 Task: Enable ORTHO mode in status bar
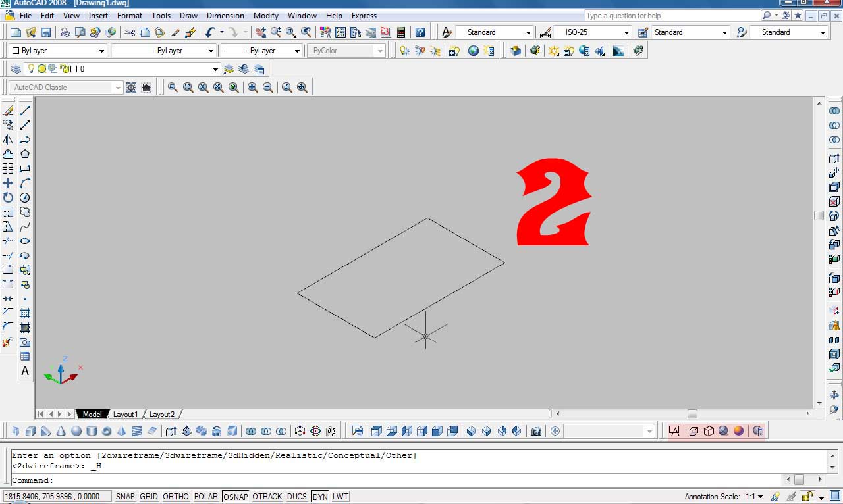[x=175, y=497]
